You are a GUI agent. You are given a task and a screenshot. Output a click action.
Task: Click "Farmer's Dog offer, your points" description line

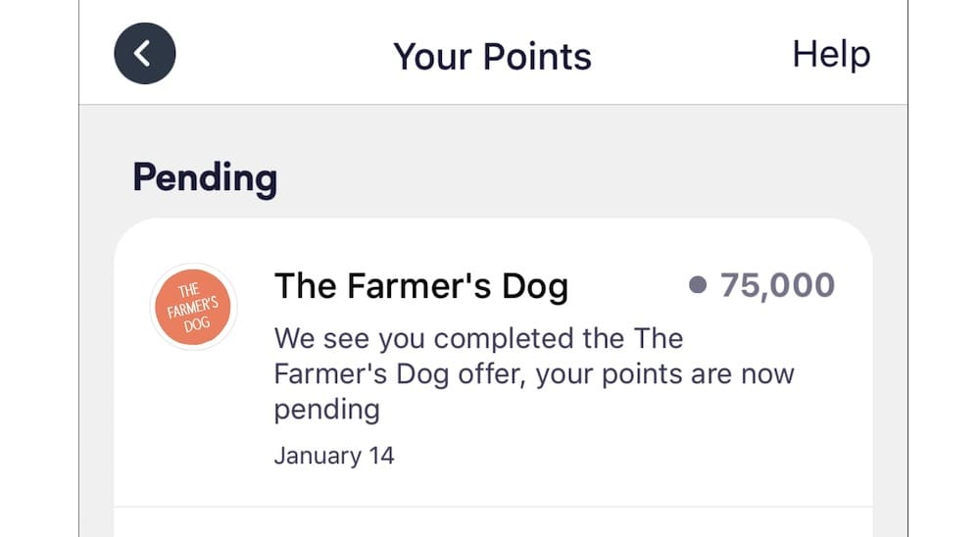534,374
